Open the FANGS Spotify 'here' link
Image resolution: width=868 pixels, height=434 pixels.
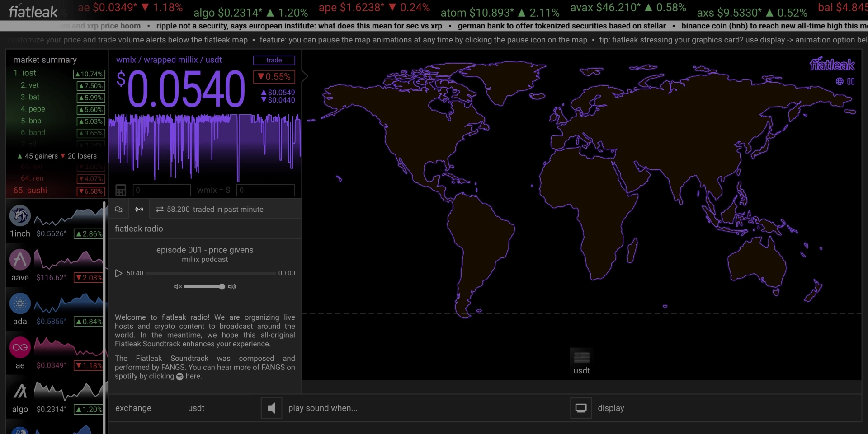point(193,376)
